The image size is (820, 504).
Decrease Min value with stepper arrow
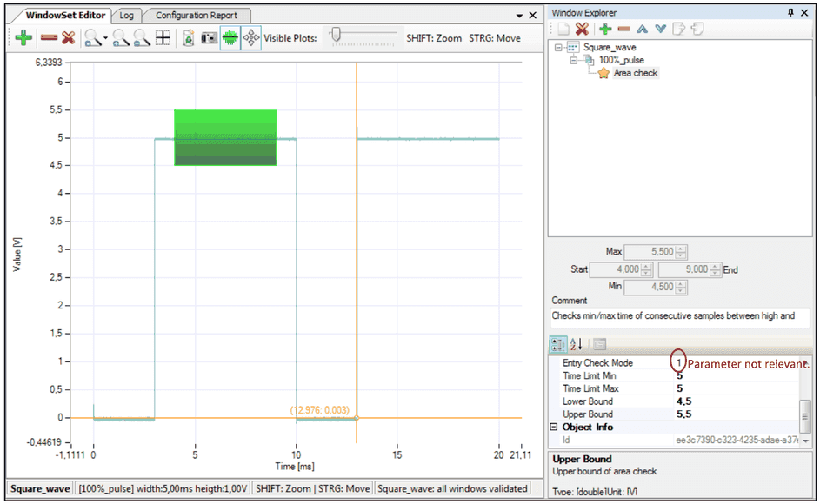680,290
